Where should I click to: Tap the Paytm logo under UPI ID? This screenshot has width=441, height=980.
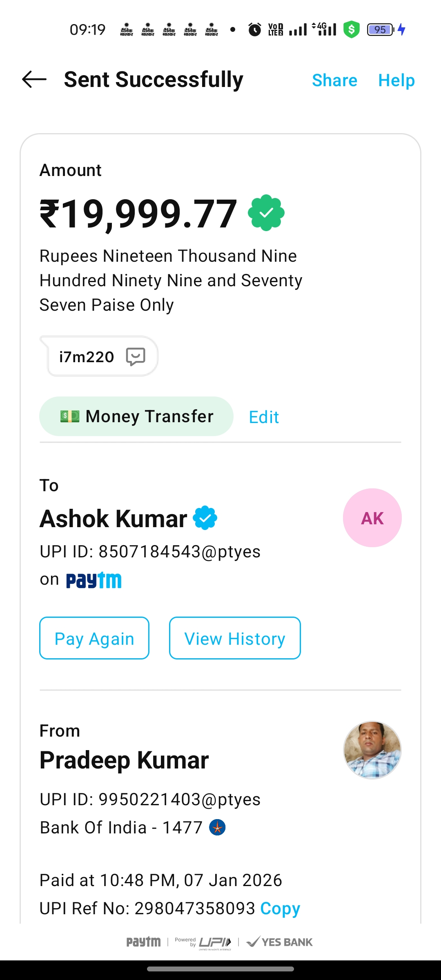(94, 580)
